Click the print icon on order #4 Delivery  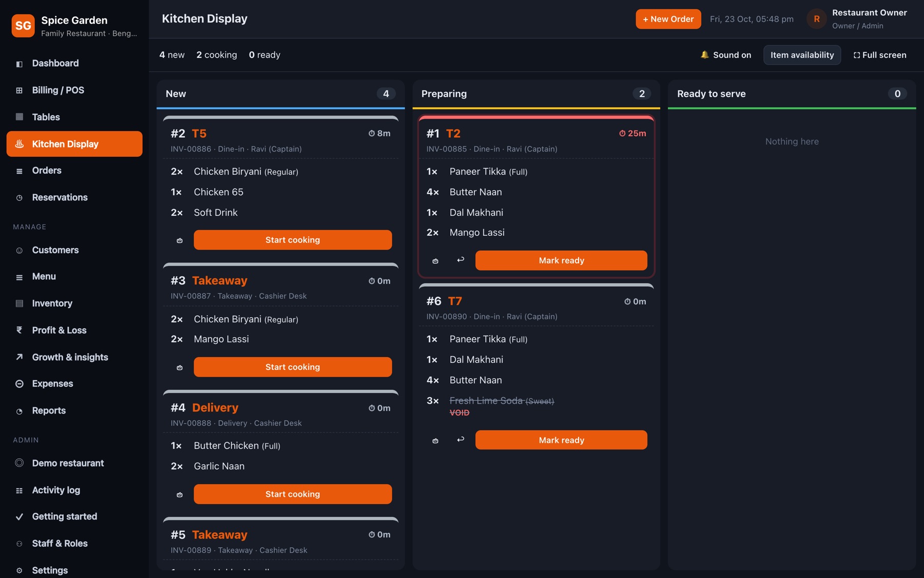point(180,494)
